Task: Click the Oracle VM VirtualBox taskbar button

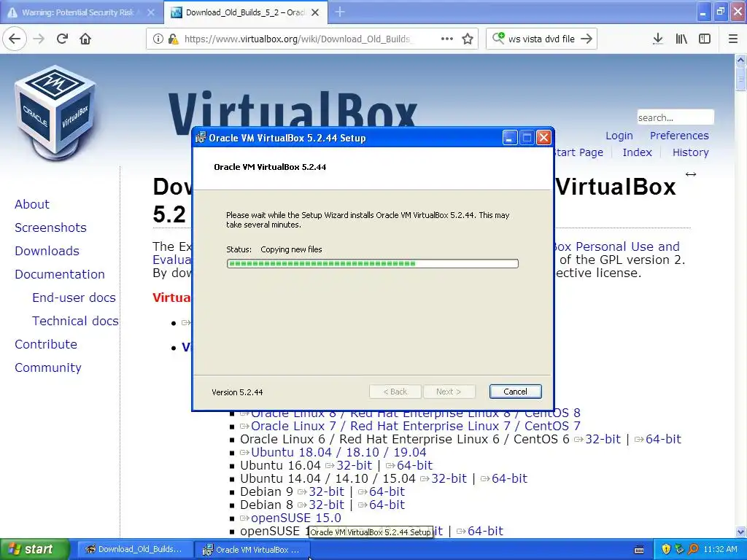Action: pyautogui.click(x=252, y=550)
